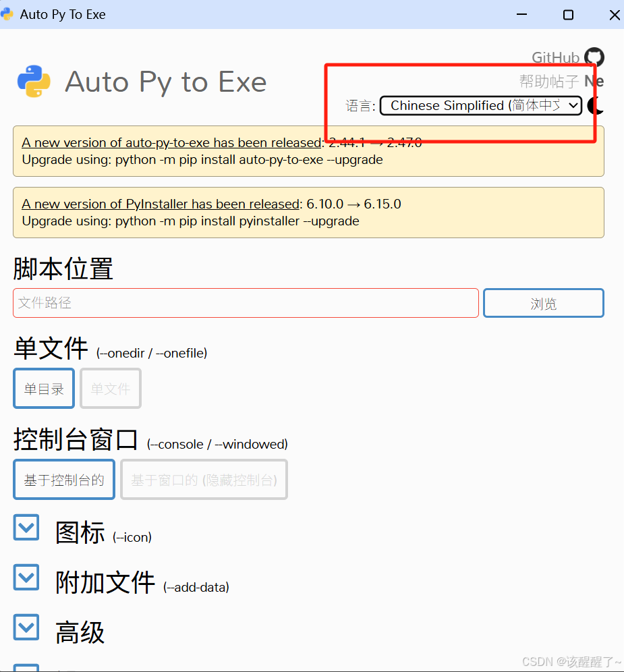Choose 基于控制台的 console-based option

[x=64, y=480]
